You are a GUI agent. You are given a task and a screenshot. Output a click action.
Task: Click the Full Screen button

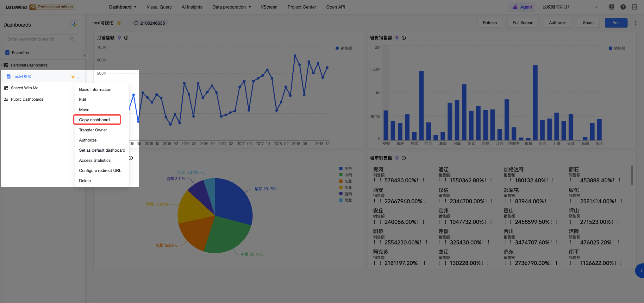tap(523, 23)
